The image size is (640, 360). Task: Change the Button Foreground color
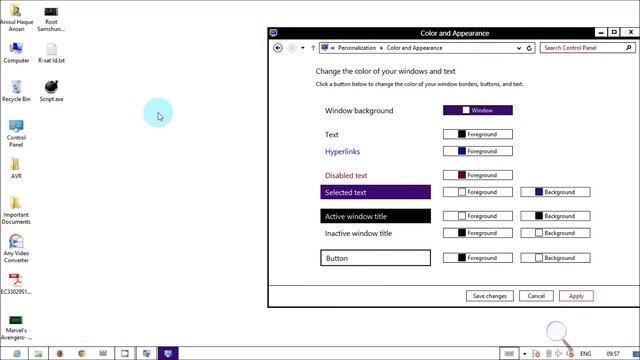(478, 258)
